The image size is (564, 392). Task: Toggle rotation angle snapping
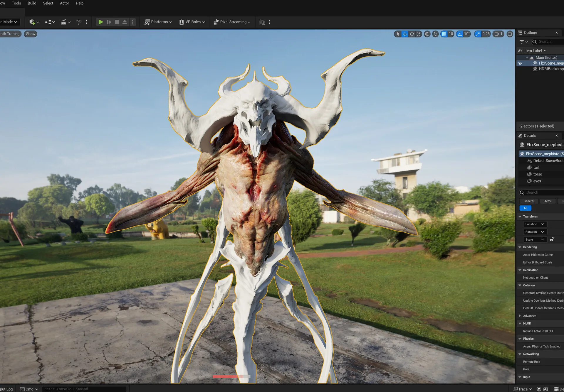point(460,34)
